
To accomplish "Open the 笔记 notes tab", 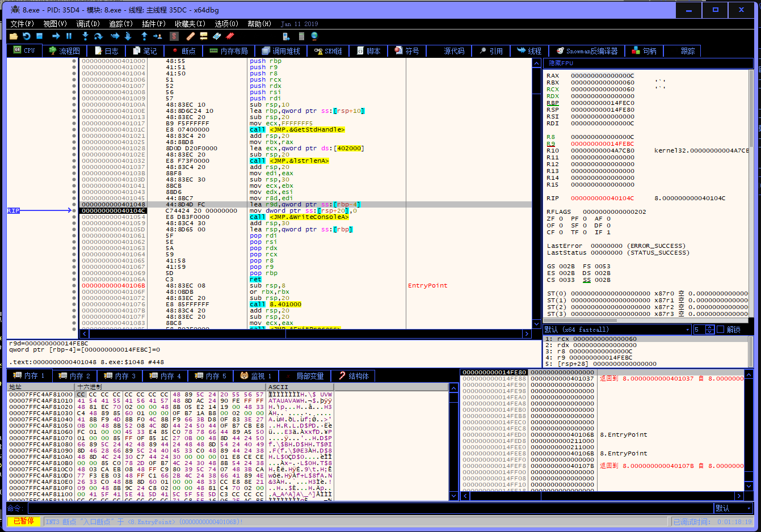I will tap(145, 50).
